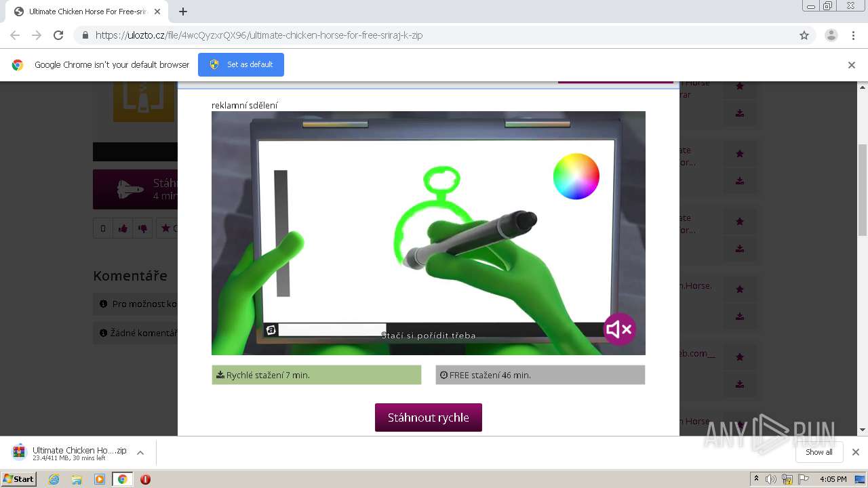
Task: Open the Ultimate Chicken Ho....zip download item
Action: pyautogui.click(x=79, y=453)
